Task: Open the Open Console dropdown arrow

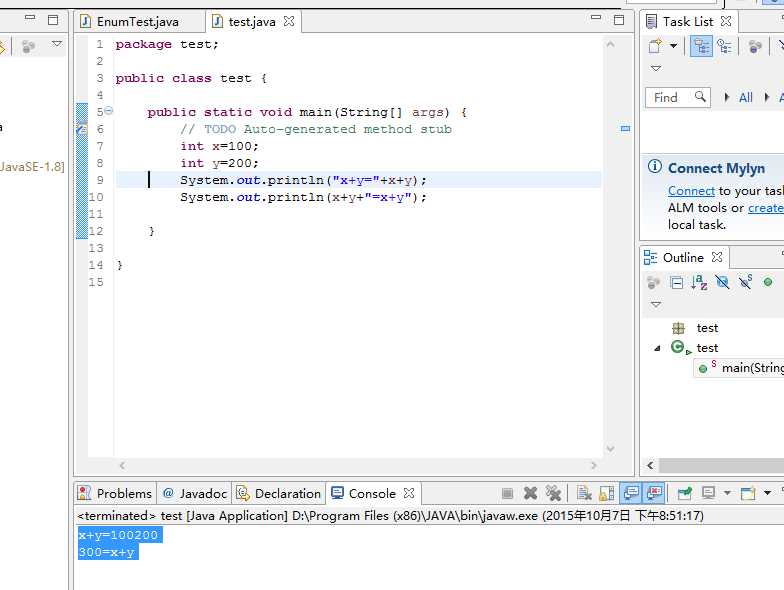Action: [767, 494]
